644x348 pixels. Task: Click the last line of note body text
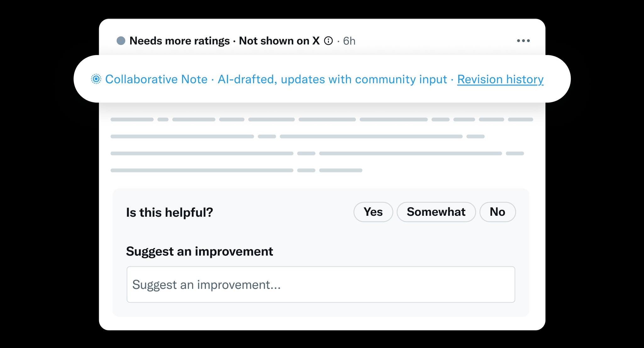pyautogui.click(x=236, y=171)
